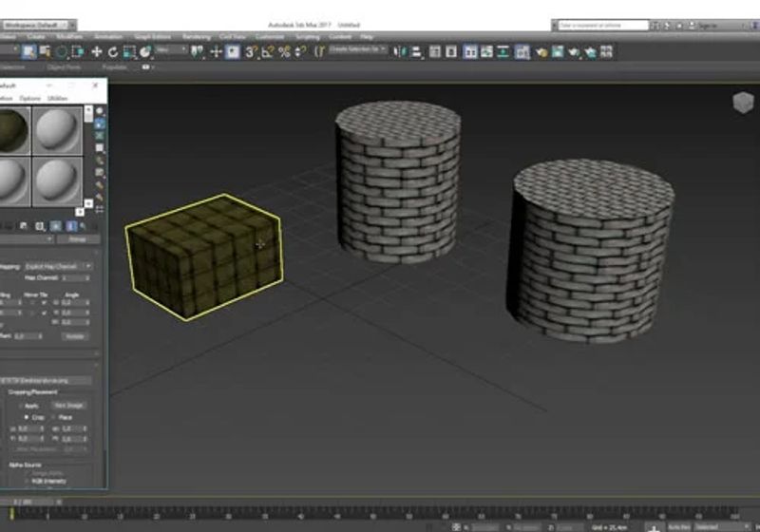The image size is (760, 532).
Task: Click the Bitmap map type button
Action: (78, 239)
